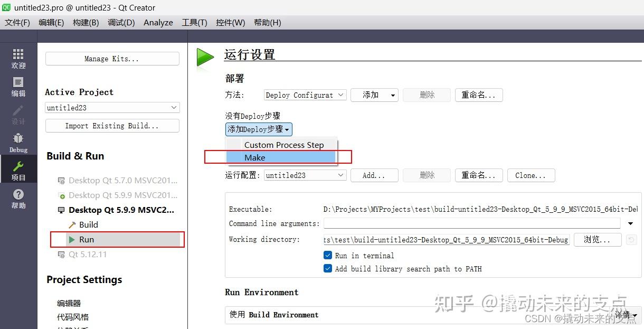Select the 项目 mode icon

point(18,170)
